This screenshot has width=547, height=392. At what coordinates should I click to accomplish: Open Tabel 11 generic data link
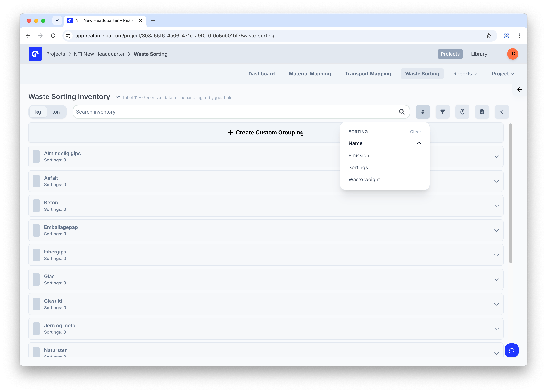(x=177, y=97)
